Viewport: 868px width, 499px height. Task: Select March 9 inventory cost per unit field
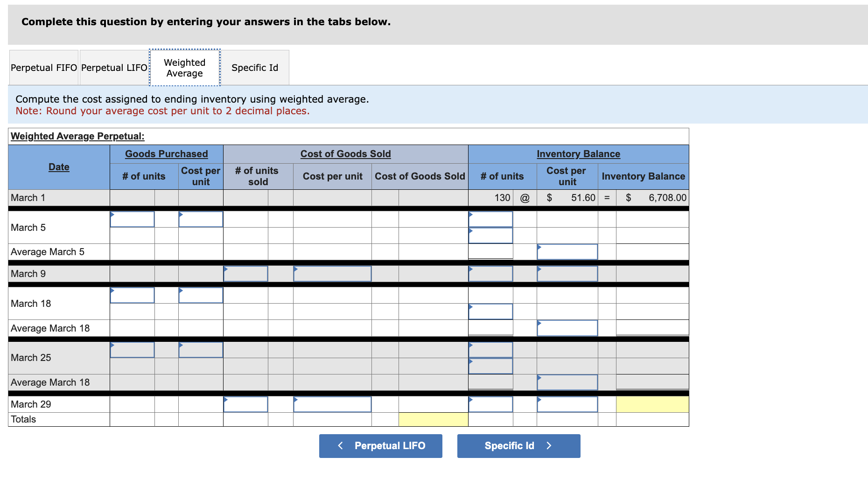point(567,274)
